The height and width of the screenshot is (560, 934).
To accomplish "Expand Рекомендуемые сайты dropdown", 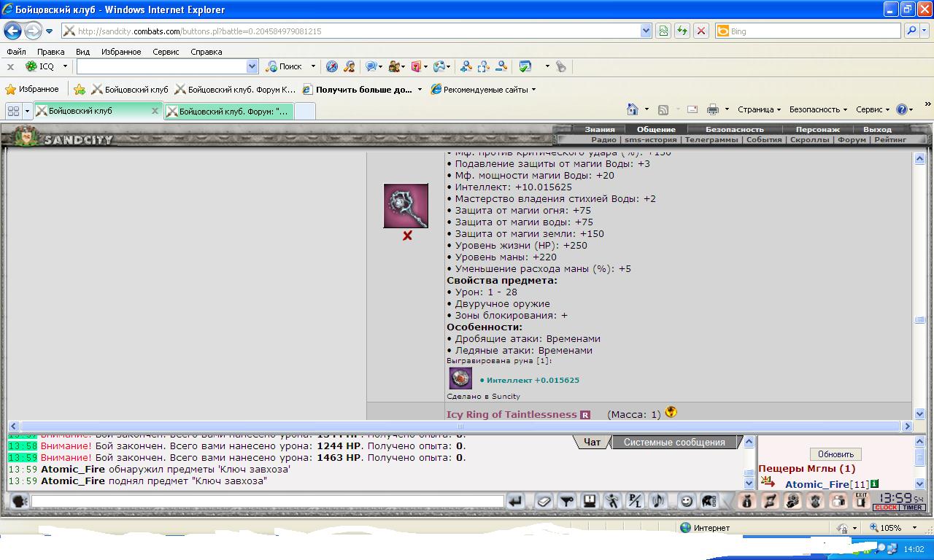I will [x=533, y=90].
